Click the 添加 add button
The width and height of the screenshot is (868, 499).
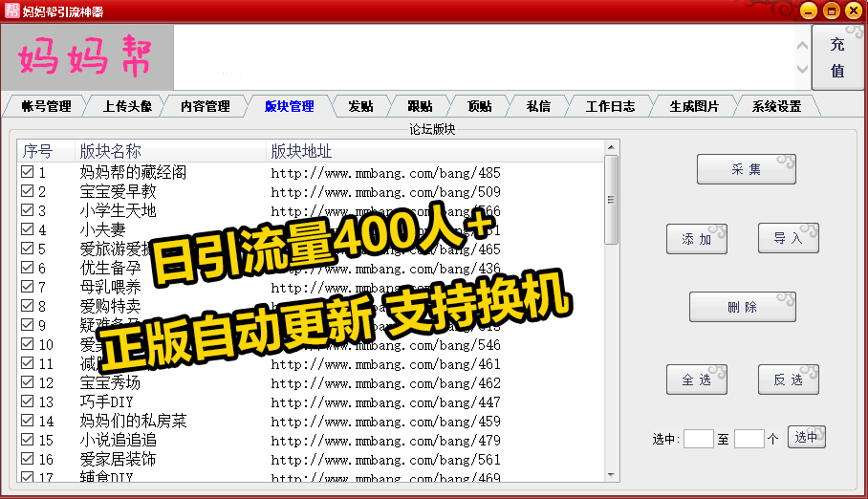[x=696, y=239]
